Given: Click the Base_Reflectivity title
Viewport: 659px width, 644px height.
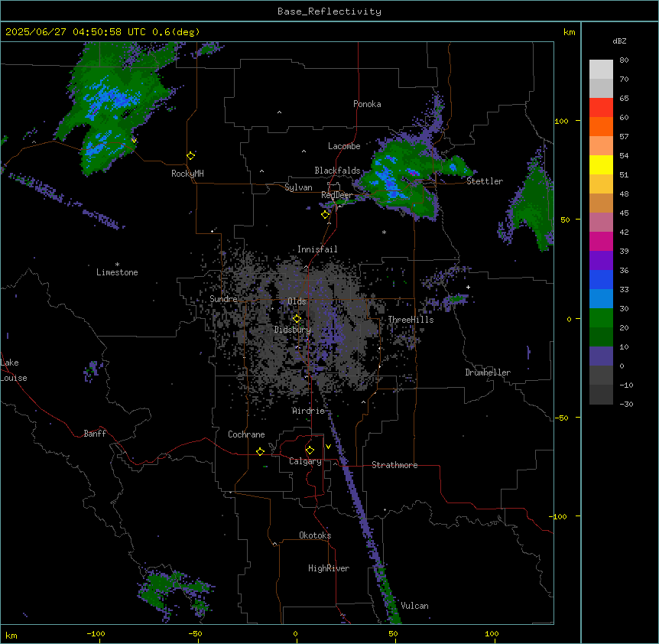Looking at the screenshot, I should 329,11.
